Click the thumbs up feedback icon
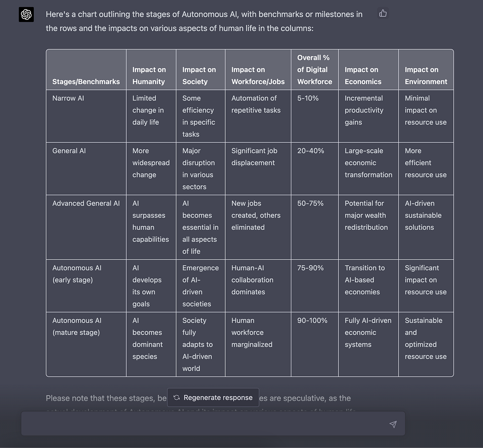Viewport: 483px width, 448px height. [x=383, y=13]
